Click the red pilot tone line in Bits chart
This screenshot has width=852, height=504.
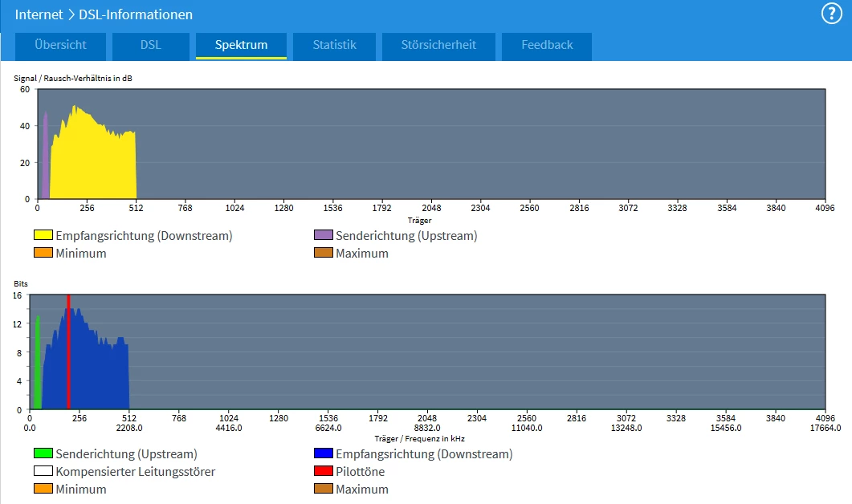(x=69, y=353)
